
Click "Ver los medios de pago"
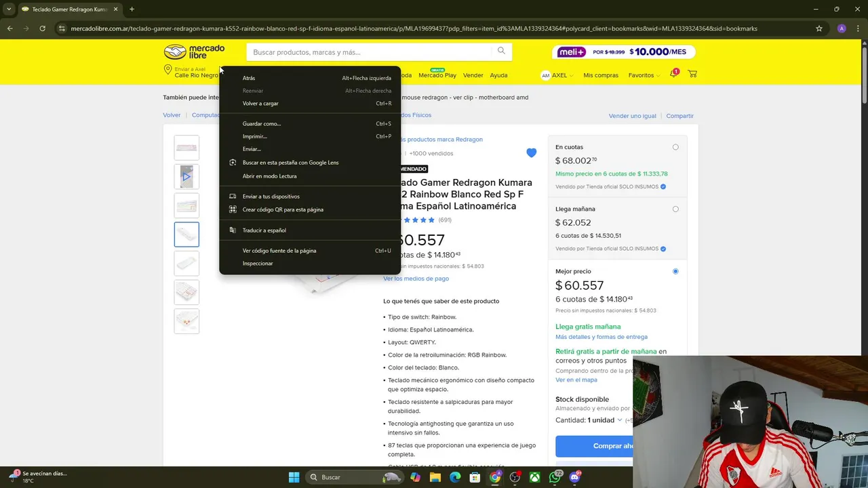[416, 279]
